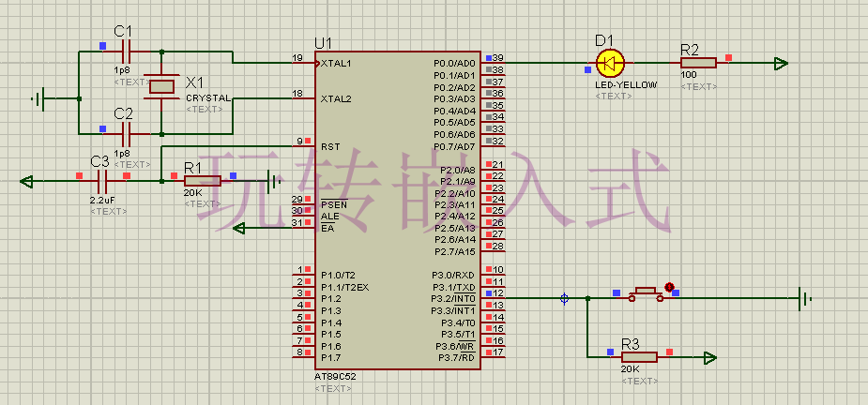Click the P3.2/INT0 pin label

coord(453,299)
